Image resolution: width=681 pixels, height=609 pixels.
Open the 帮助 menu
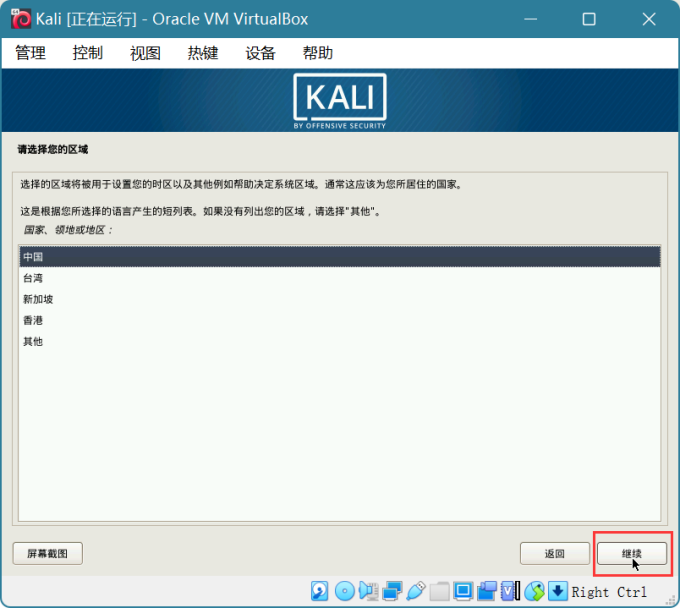[x=318, y=53]
